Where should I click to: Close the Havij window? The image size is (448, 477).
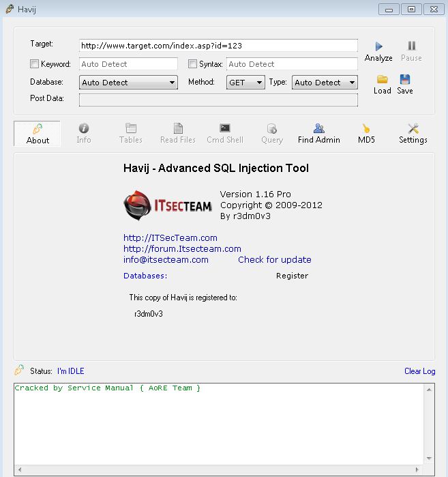pos(434,9)
